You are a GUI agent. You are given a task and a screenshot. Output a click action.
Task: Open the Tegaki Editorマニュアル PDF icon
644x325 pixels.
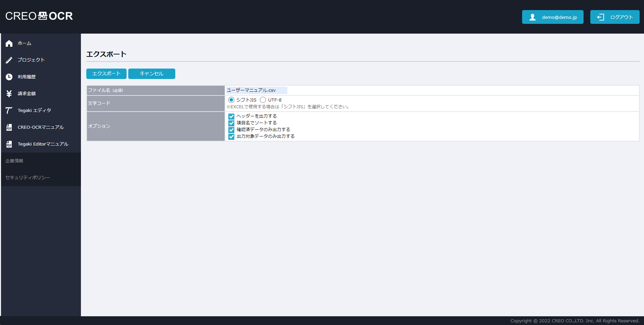tap(9, 144)
